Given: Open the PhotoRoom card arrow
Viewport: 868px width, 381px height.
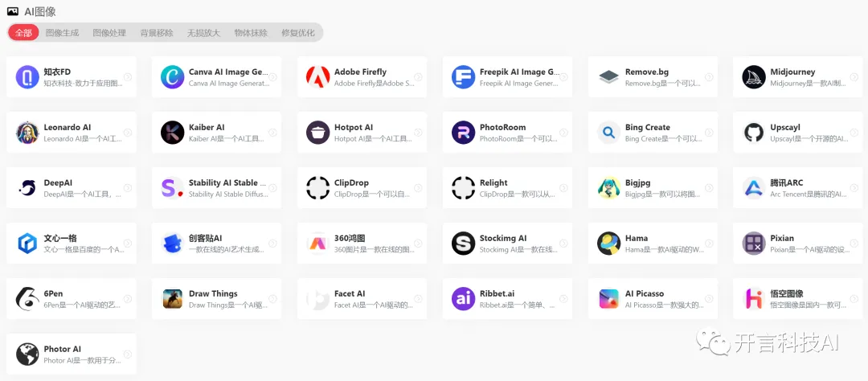Looking at the screenshot, I should [563, 133].
